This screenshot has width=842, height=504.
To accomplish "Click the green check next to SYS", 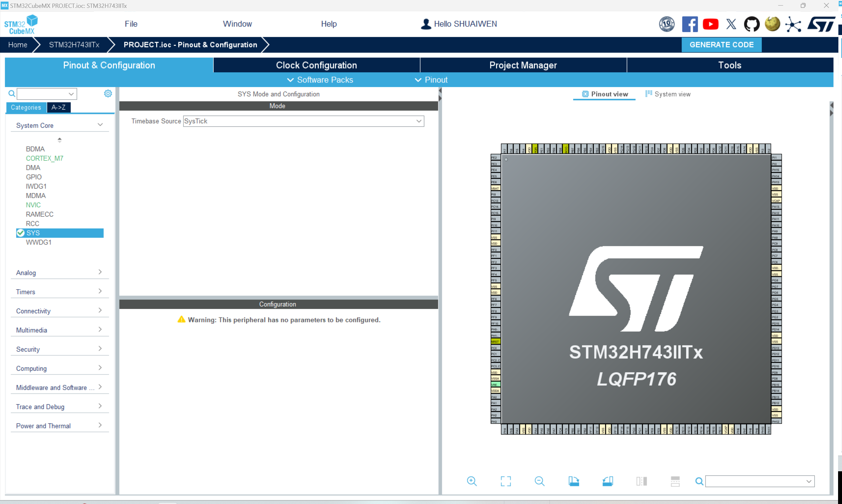I will [x=20, y=233].
